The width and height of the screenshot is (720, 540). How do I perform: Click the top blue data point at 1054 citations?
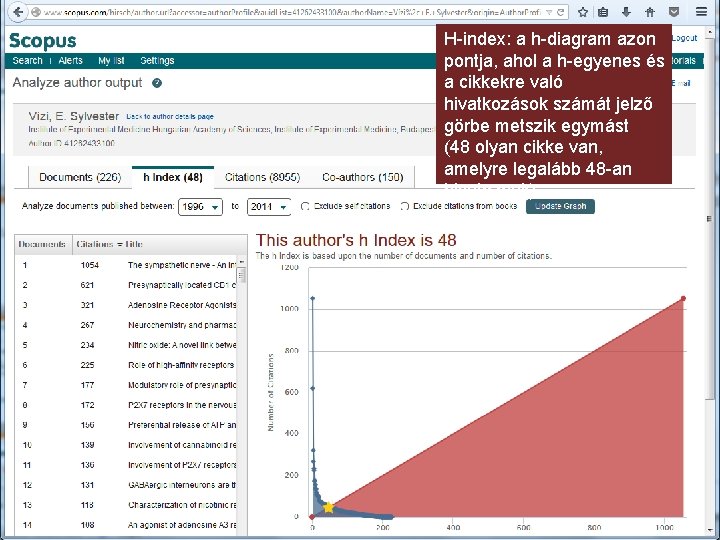[313, 298]
